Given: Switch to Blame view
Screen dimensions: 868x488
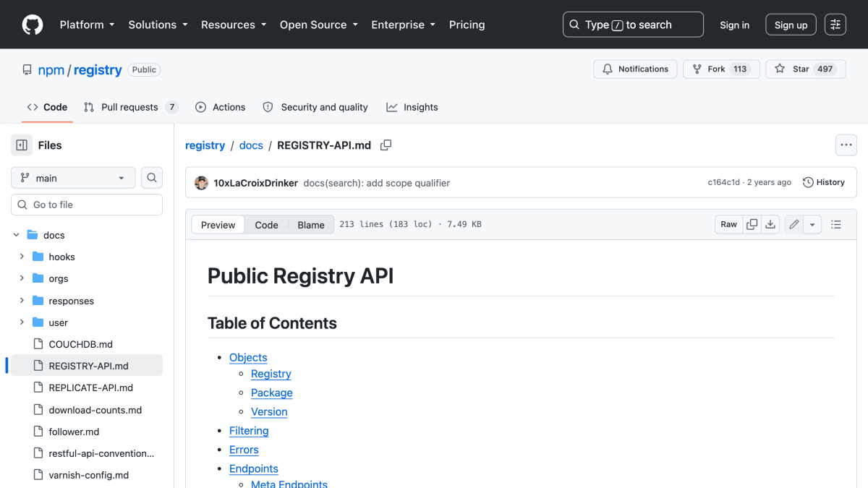Looking at the screenshot, I should pyautogui.click(x=311, y=225).
